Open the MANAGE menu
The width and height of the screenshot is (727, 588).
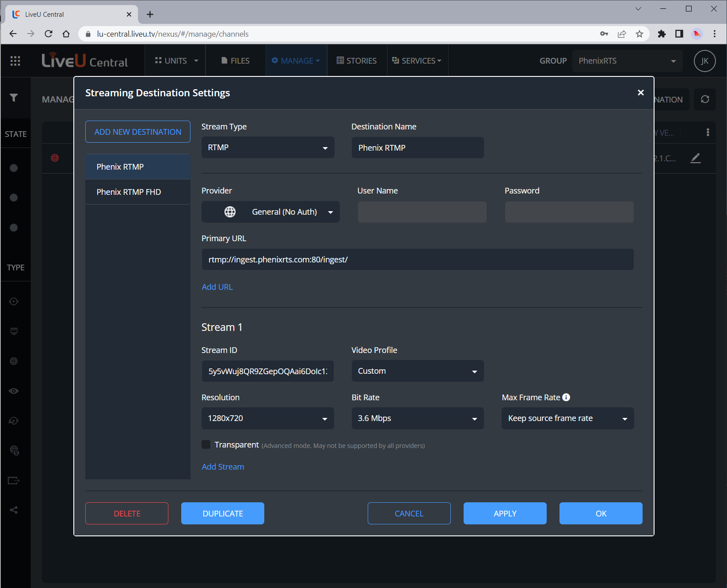(296, 61)
